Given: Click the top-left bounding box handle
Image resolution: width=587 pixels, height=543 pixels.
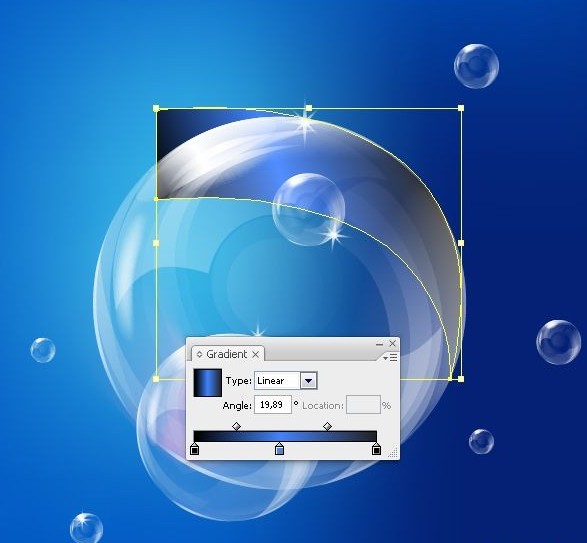Looking at the screenshot, I should 156,108.
